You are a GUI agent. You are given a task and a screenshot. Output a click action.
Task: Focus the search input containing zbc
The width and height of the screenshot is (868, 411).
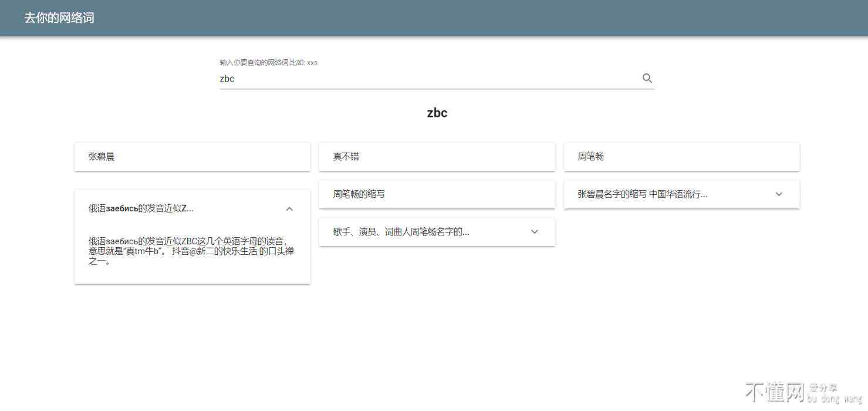coord(428,79)
